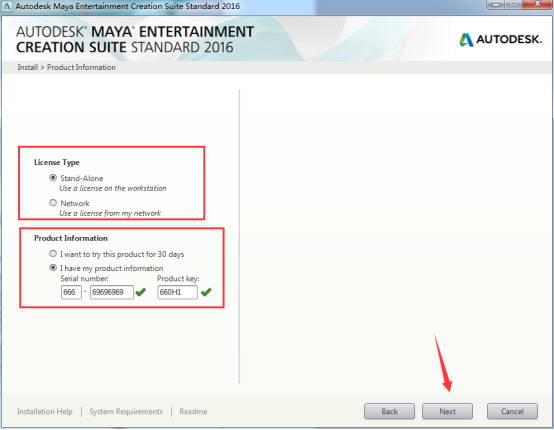This screenshot has width=554, height=430.
Task: Click the green check beside serial number
Action: pyautogui.click(x=141, y=292)
